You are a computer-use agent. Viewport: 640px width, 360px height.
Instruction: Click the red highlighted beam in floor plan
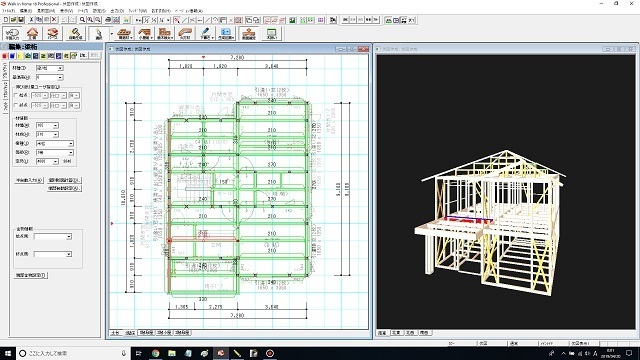(203, 240)
